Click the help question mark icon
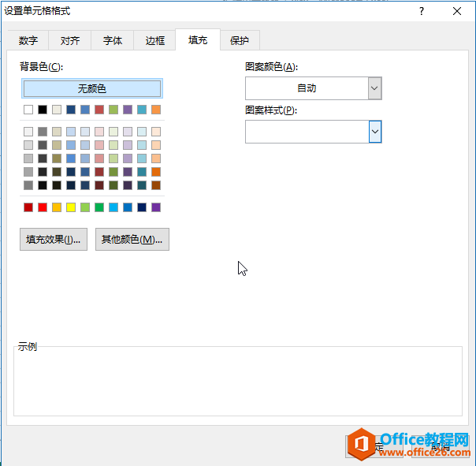476x466 pixels. 422,11
